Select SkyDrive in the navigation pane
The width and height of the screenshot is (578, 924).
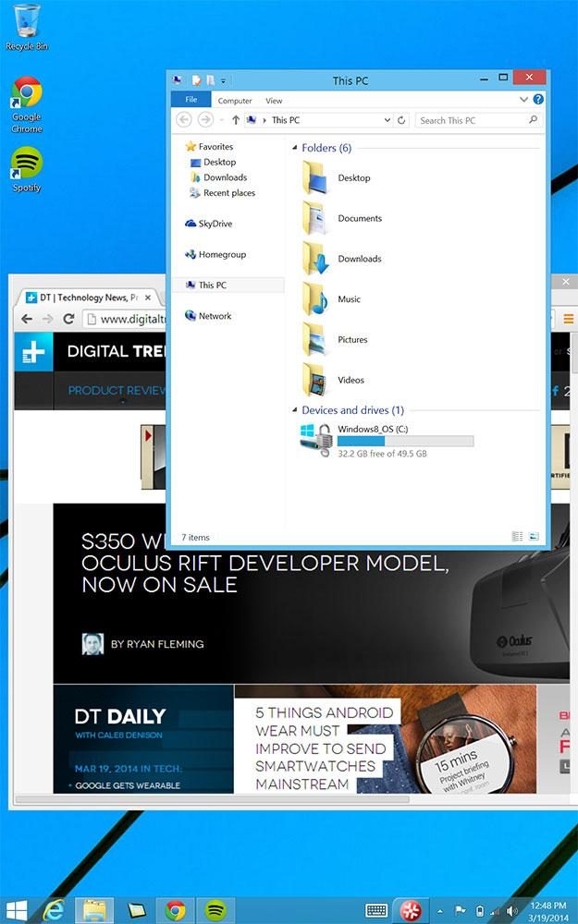pyautogui.click(x=209, y=224)
